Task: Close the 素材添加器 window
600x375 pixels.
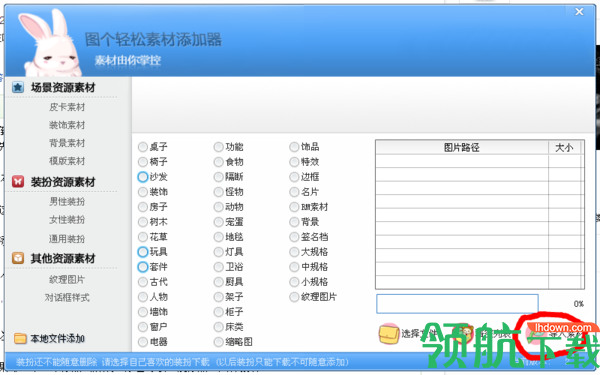Action: 579,12
